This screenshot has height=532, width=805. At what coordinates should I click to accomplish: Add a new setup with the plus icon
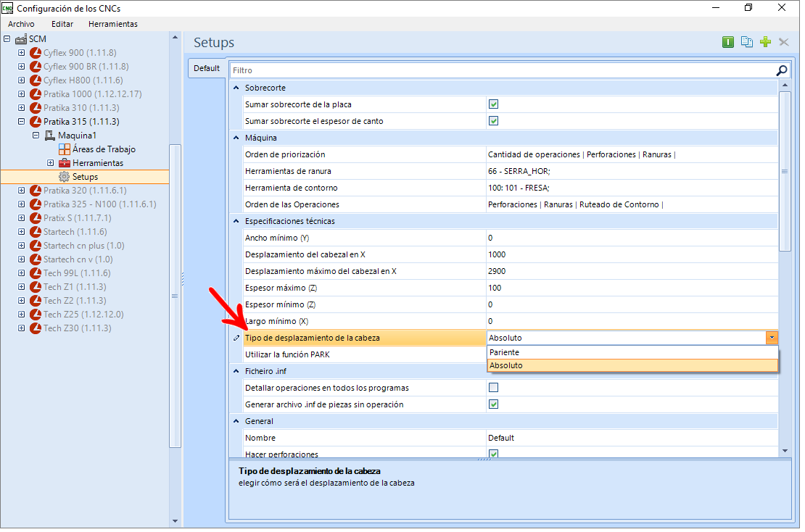pyautogui.click(x=765, y=42)
